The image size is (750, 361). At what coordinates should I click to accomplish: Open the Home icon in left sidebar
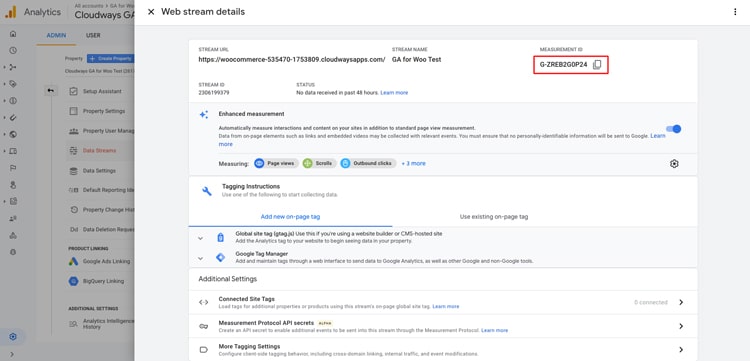coord(13,33)
